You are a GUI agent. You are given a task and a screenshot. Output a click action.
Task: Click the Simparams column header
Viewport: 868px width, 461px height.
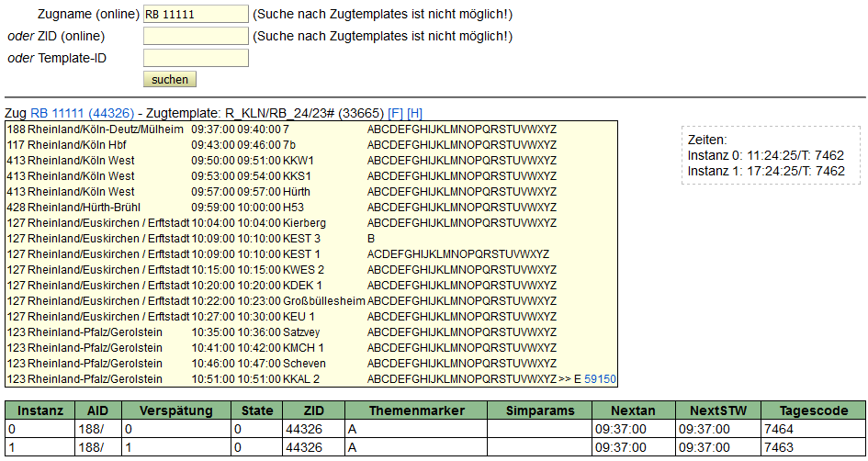click(x=539, y=410)
